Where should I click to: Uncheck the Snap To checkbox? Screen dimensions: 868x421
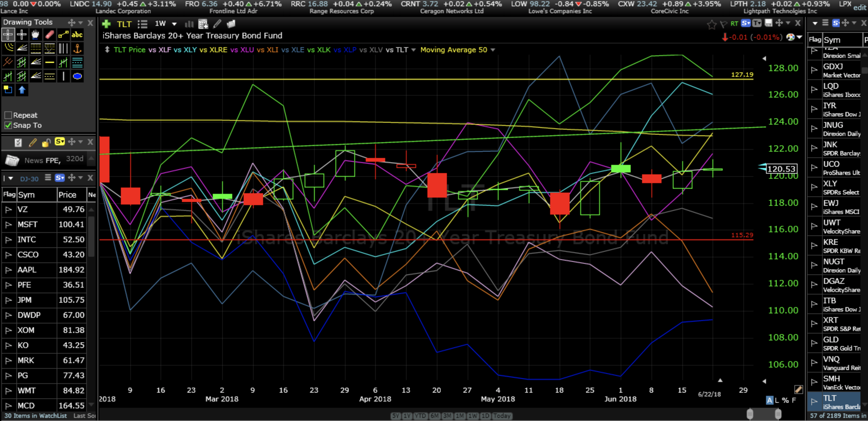pyautogui.click(x=8, y=125)
